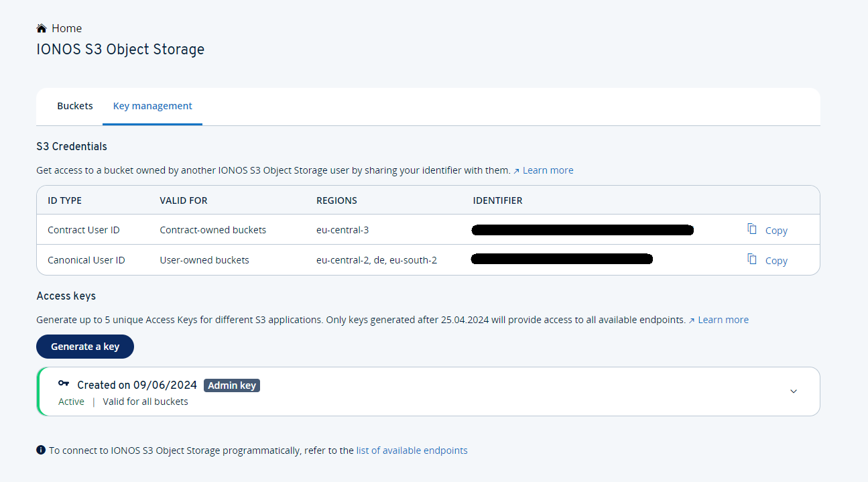This screenshot has height=482, width=868.
Task: Click Copy next to the Canonical User ID identifier
Action: [776, 260]
